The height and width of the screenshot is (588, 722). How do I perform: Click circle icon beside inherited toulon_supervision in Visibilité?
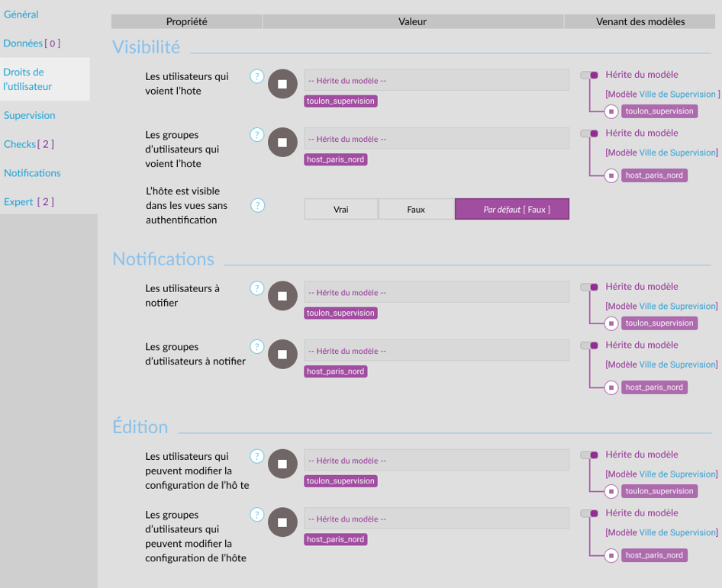[611, 111]
